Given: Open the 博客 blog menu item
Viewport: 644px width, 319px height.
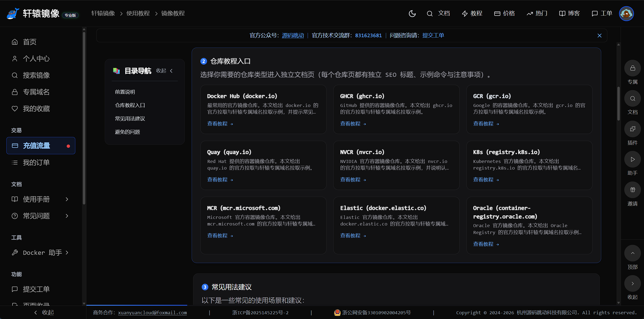Looking at the screenshot, I should point(569,13).
